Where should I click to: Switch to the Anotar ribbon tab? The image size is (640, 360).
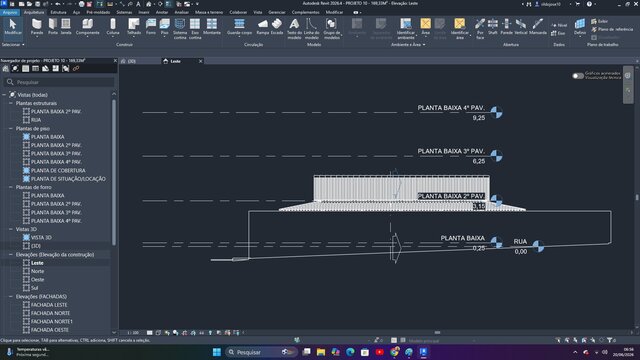pos(162,12)
